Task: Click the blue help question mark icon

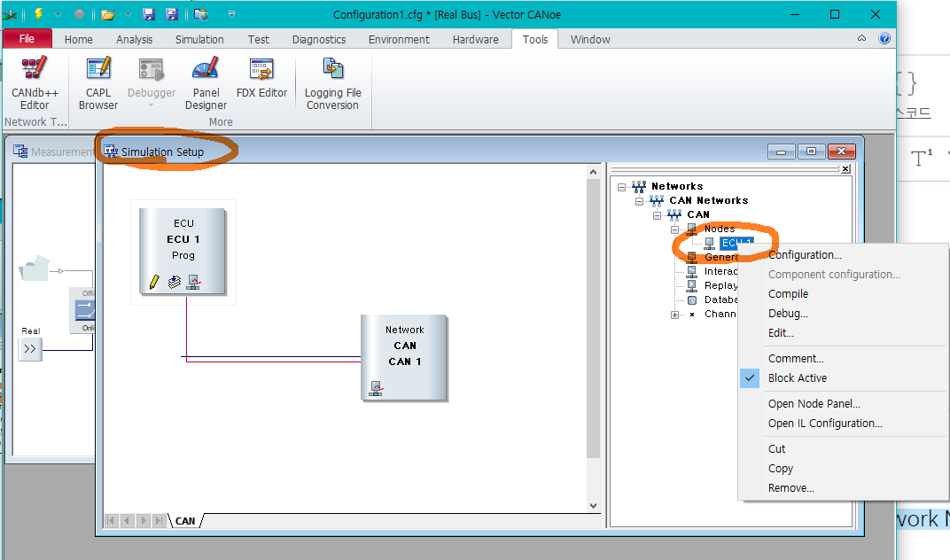Action: 884,39
